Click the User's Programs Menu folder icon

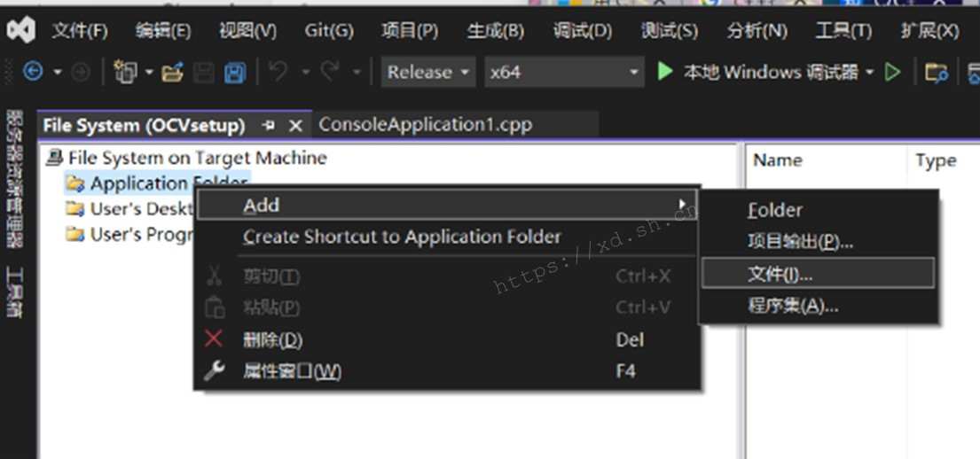75,235
